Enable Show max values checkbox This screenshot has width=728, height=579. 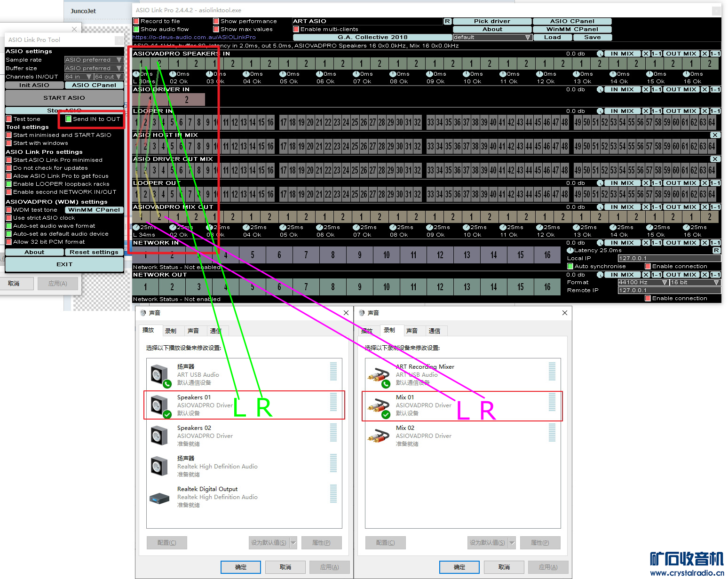point(216,29)
